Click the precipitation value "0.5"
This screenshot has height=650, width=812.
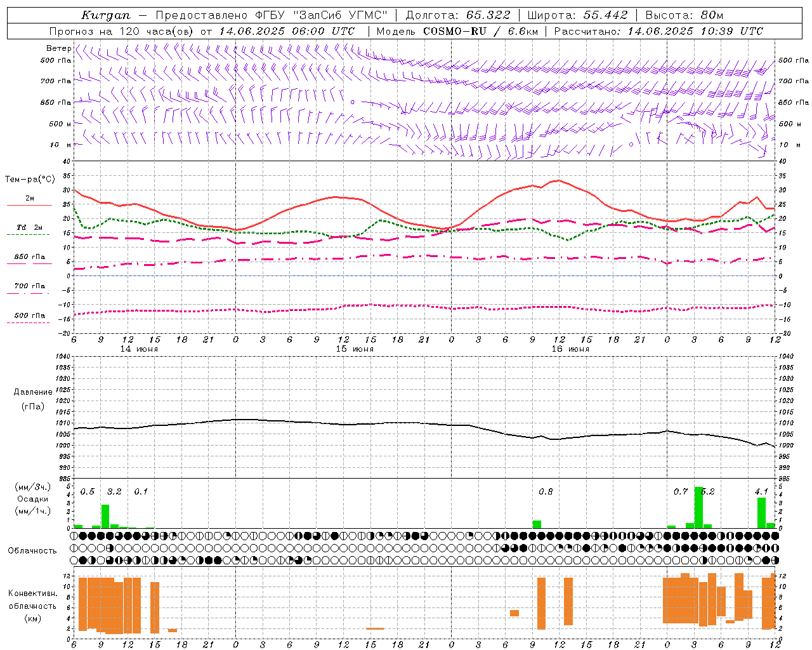(x=88, y=492)
